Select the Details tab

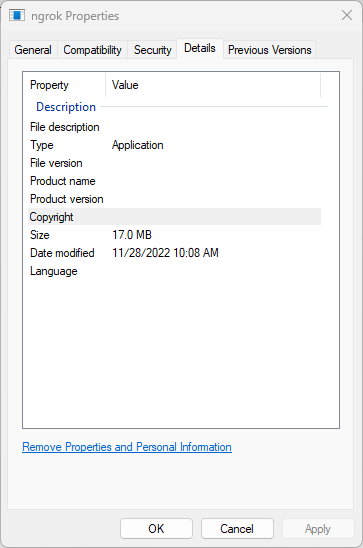200,48
